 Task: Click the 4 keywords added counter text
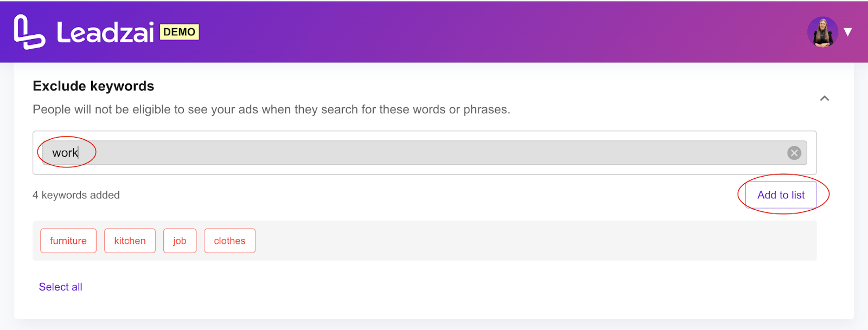[76, 195]
